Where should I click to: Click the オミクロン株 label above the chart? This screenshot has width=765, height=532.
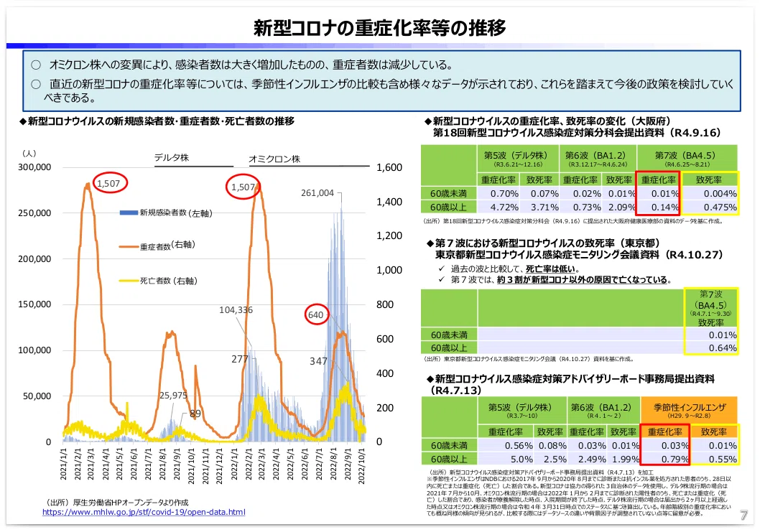tap(274, 159)
